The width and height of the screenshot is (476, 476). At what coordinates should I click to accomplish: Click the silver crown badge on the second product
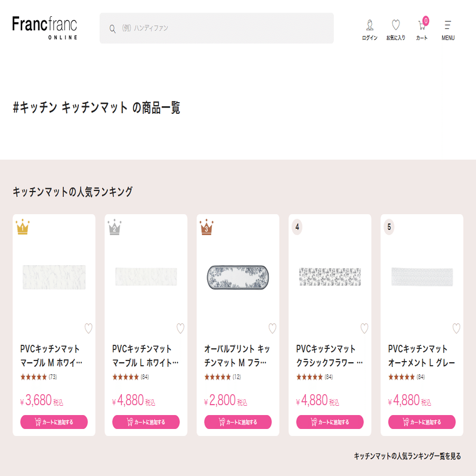[114, 229]
